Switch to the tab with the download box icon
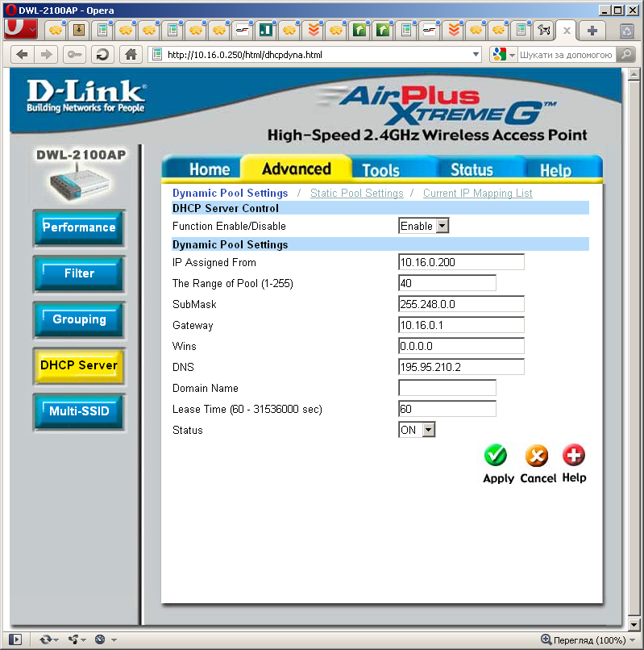The image size is (644, 650). point(79,30)
